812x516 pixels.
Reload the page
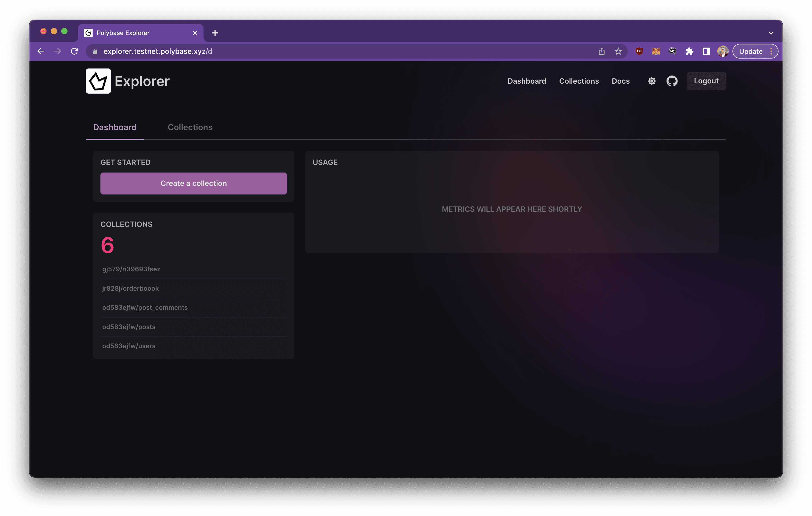point(75,51)
